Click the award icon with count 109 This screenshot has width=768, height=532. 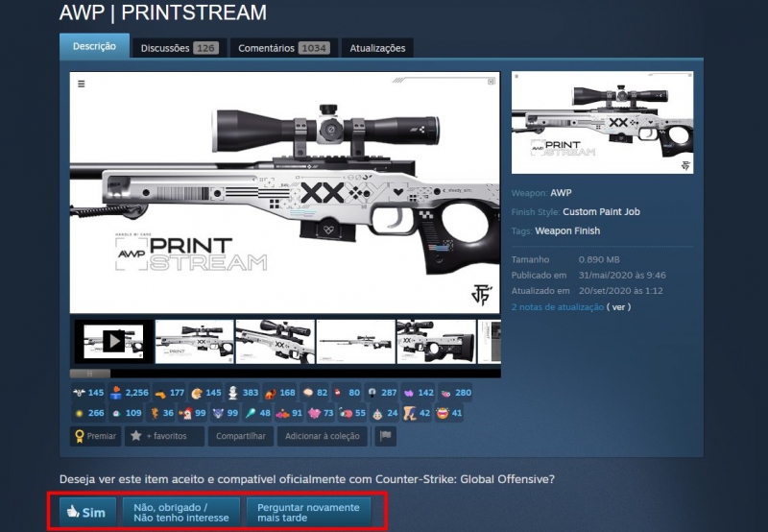[x=126, y=413]
